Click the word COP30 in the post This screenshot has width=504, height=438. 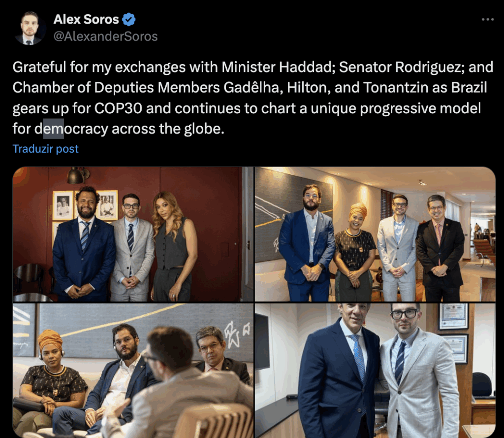pyautogui.click(x=118, y=108)
